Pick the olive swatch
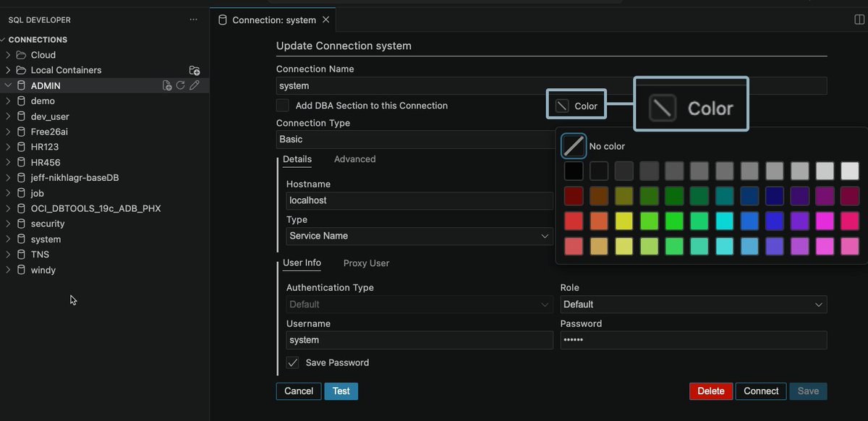Screen dimensions: 868x421 click(624, 196)
